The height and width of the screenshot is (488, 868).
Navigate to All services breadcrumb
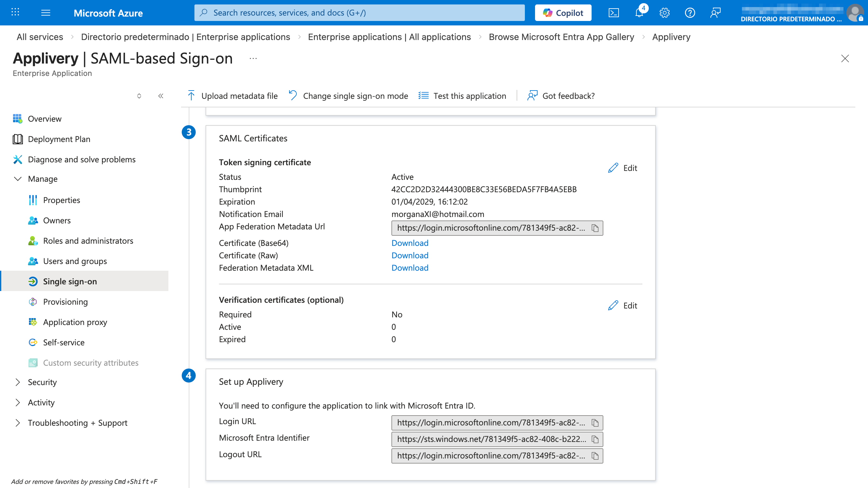click(40, 37)
